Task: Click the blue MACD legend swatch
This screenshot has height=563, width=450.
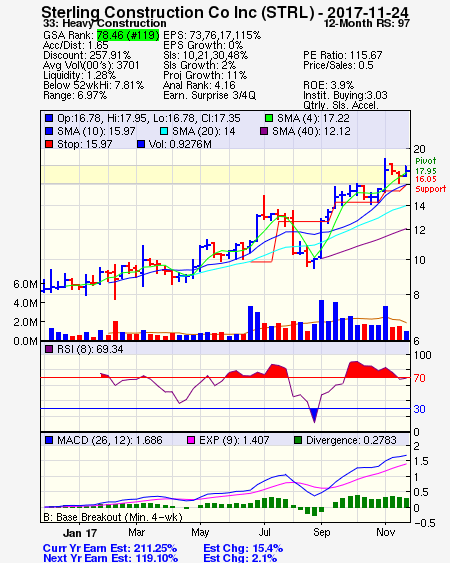Action: [x=49, y=440]
